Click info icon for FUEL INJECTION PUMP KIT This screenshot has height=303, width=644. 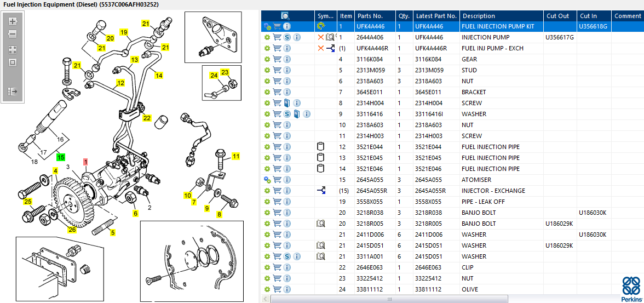(287, 26)
